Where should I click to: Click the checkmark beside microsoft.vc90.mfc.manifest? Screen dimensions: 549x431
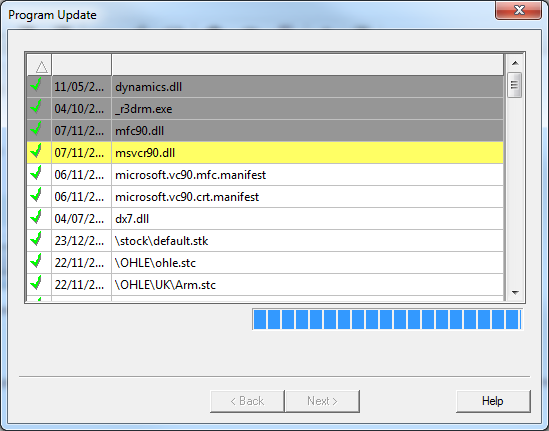click(x=36, y=173)
